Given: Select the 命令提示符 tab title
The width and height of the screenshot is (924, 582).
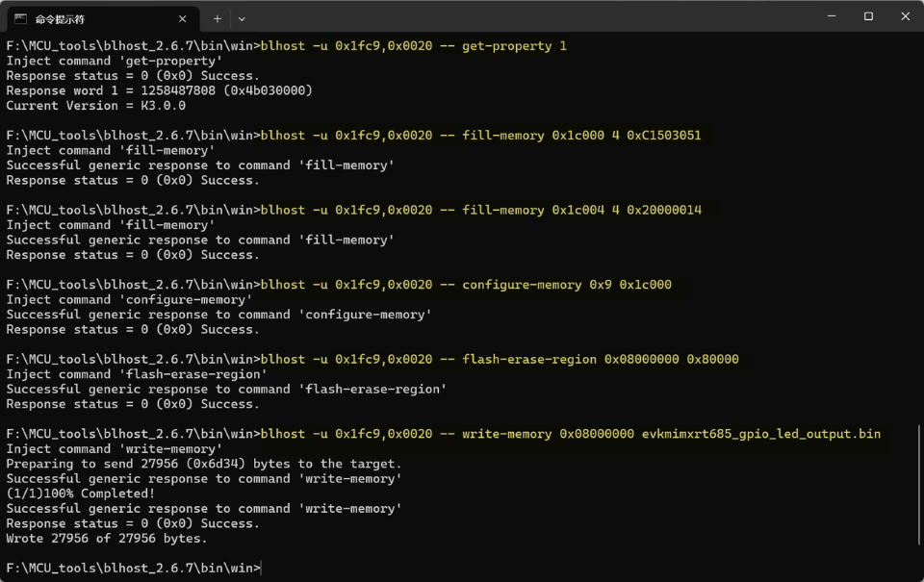Looking at the screenshot, I should coord(60,19).
